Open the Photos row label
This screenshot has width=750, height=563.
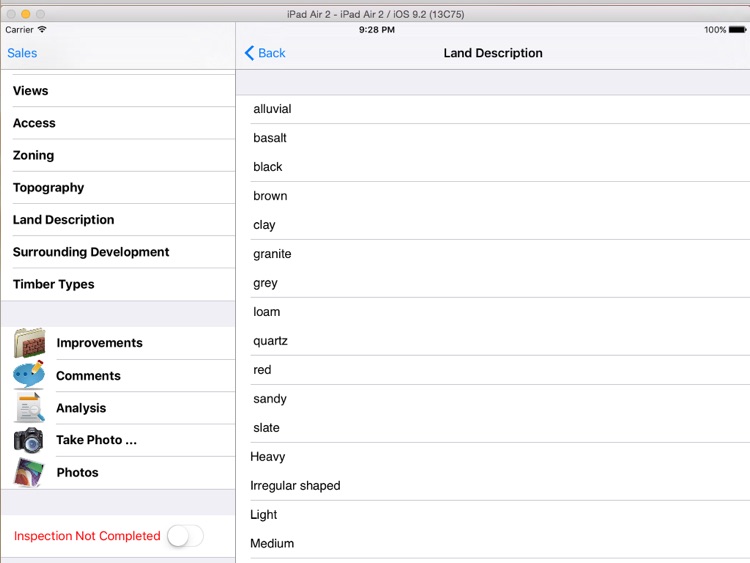(x=77, y=473)
